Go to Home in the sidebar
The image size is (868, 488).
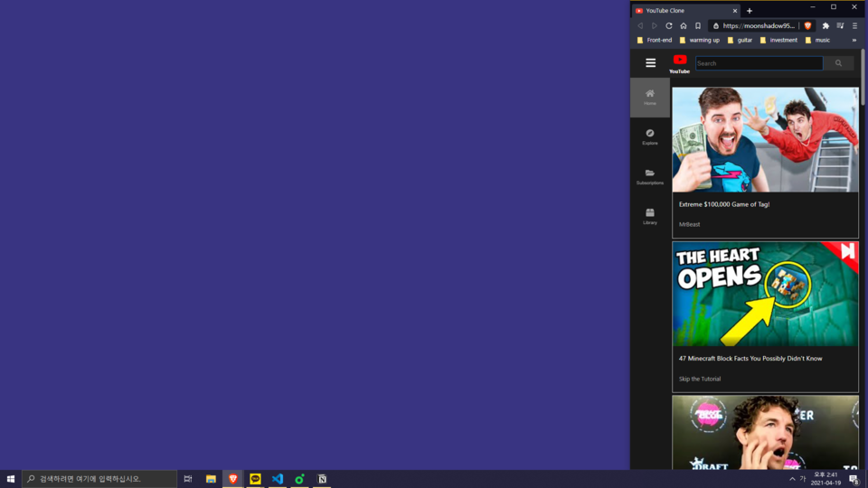click(650, 98)
